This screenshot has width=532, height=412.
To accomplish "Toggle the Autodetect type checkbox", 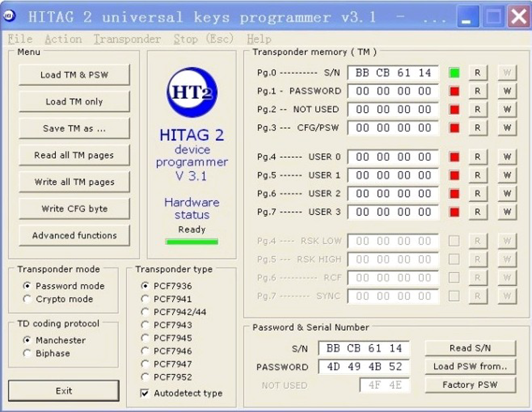I will (145, 393).
